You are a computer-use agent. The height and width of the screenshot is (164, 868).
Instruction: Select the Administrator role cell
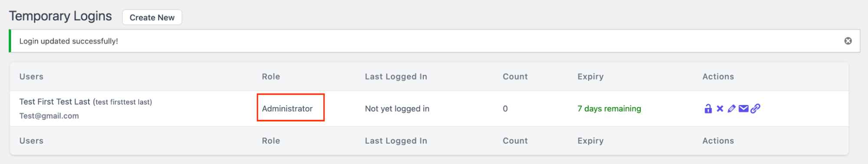(287, 108)
